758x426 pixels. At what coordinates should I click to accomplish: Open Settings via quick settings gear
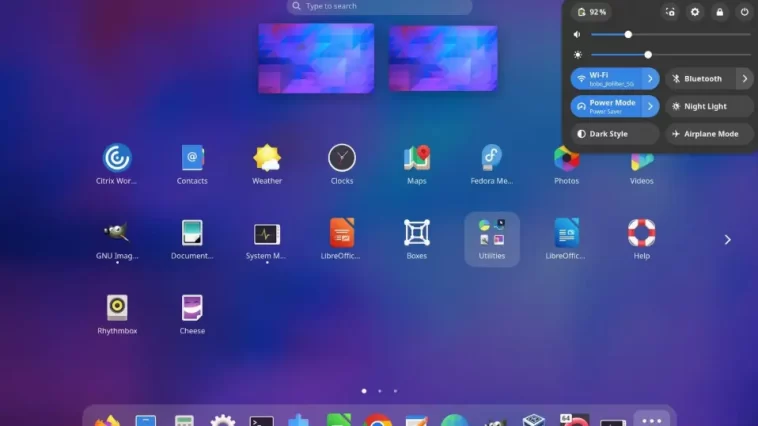[x=695, y=12]
